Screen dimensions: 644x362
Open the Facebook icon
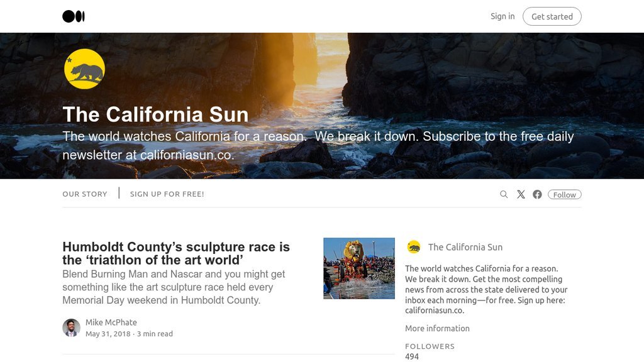[x=537, y=195]
